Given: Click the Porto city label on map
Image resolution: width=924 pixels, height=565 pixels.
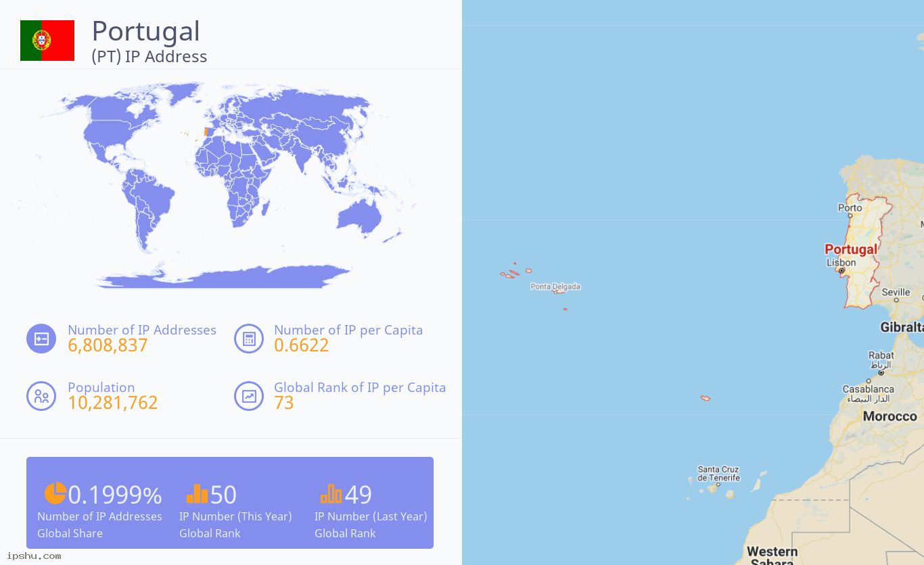Looking at the screenshot, I should coord(850,207).
